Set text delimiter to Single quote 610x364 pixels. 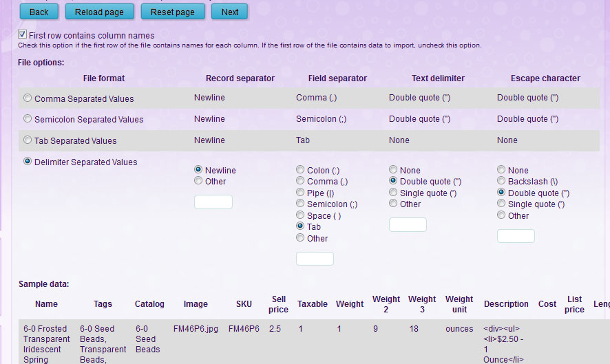[x=393, y=193]
